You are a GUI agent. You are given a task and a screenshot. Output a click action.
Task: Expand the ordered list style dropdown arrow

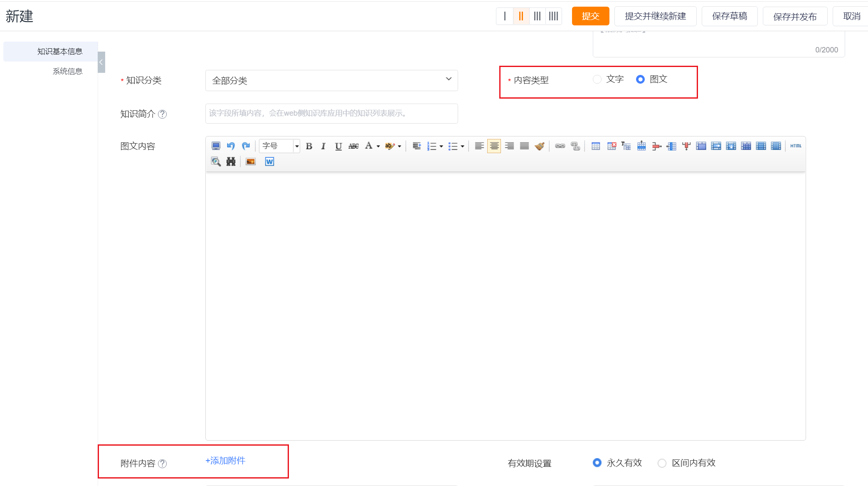(x=441, y=146)
